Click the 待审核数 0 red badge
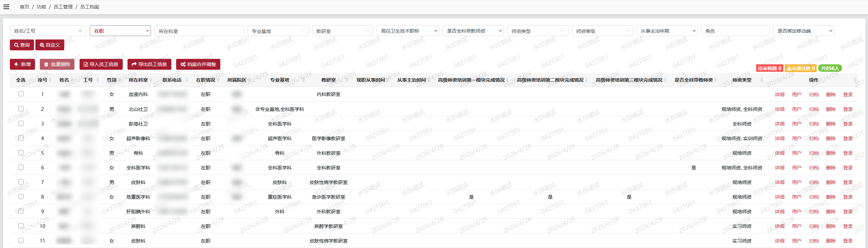The image size is (868, 248). (x=770, y=68)
